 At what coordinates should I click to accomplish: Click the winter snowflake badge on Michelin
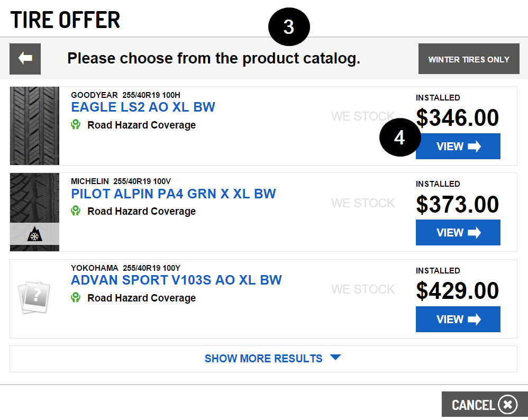coord(34,235)
